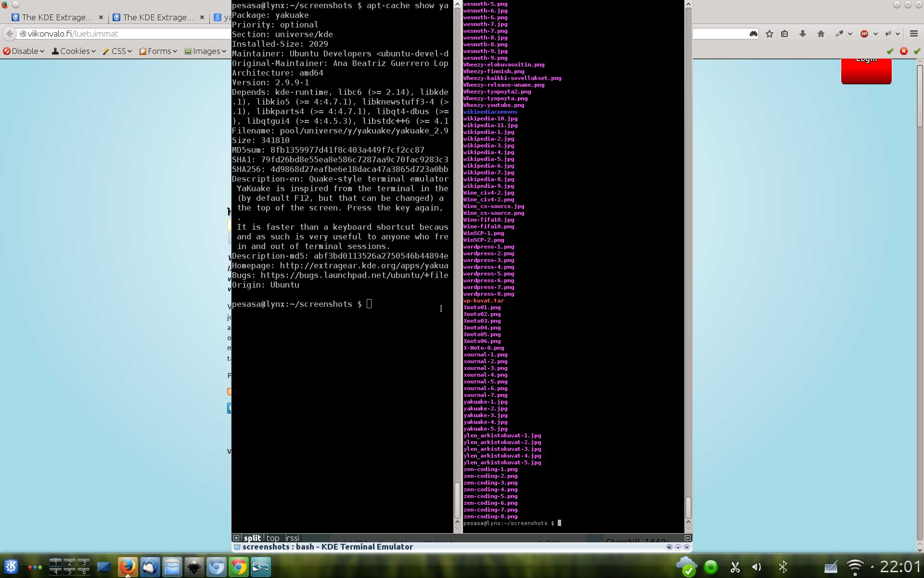Launch Firefox from the taskbar

point(128,567)
